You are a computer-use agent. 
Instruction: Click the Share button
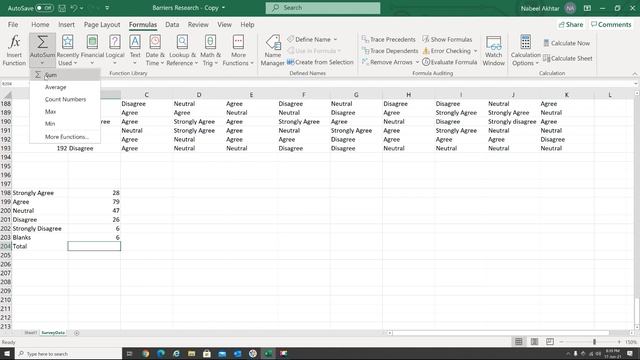pyautogui.click(x=571, y=24)
